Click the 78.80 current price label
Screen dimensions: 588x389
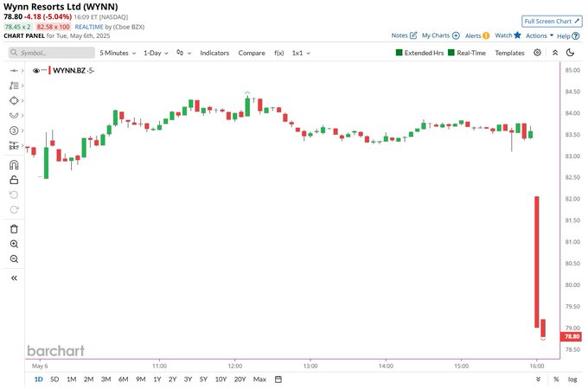[x=572, y=336]
